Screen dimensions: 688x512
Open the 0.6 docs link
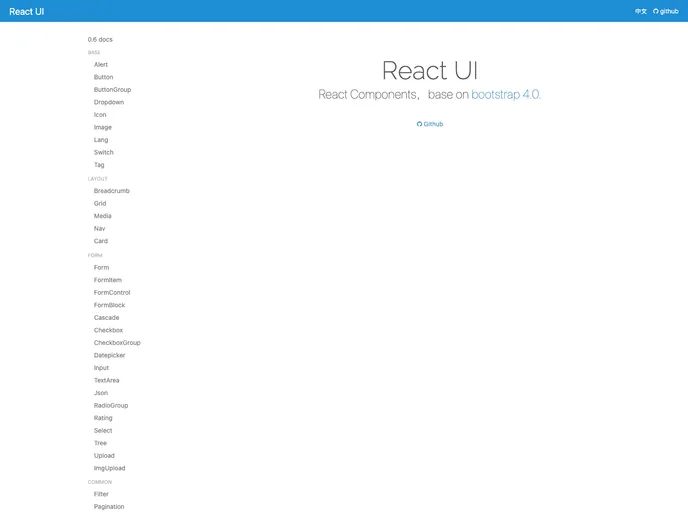pyautogui.click(x=100, y=39)
